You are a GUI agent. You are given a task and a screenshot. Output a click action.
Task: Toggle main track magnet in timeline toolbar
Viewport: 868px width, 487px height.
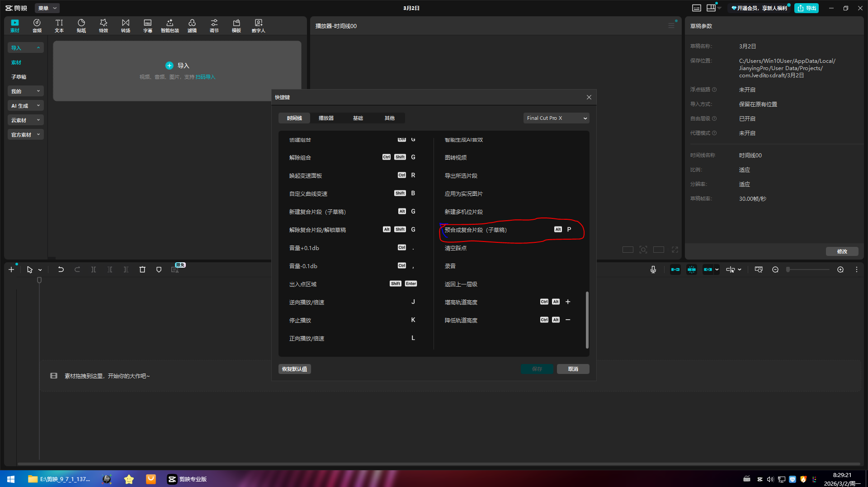tap(675, 270)
